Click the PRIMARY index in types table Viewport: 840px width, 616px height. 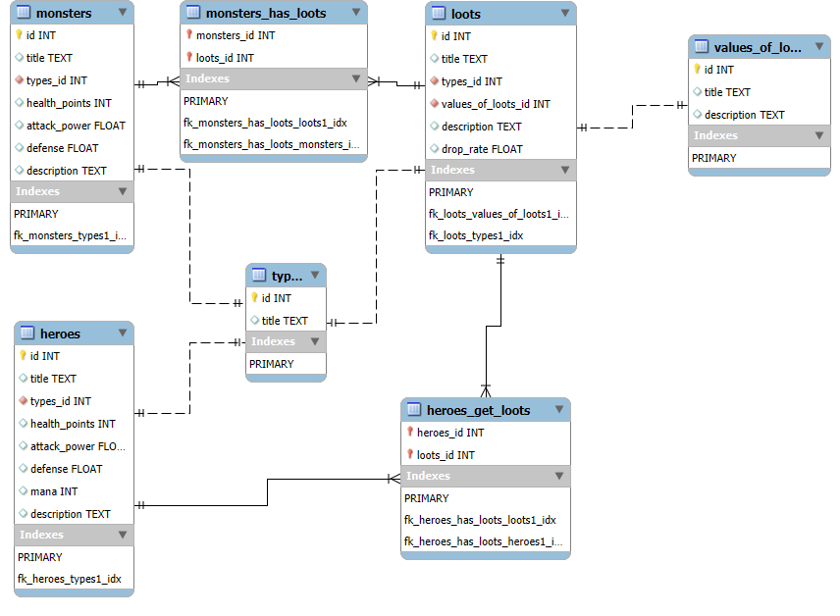271,364
